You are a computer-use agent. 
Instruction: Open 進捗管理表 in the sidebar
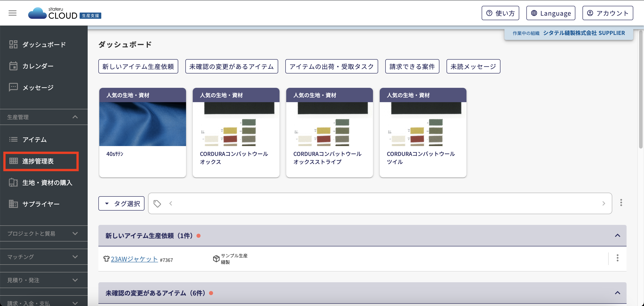(x=38, y=161)
